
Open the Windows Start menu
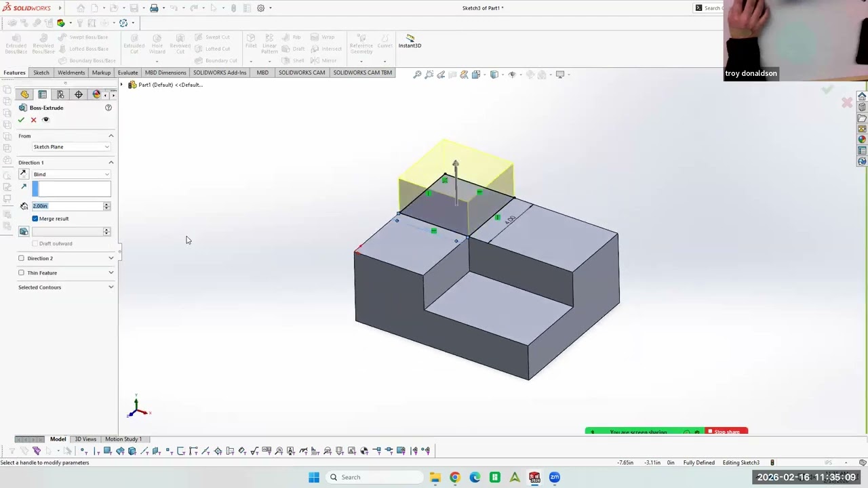click(x=313, y=477)
